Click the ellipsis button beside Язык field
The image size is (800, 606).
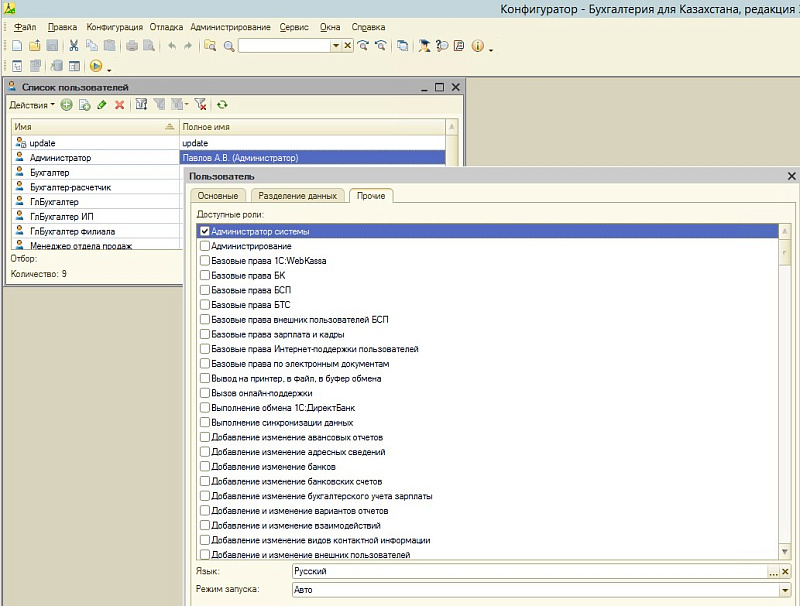tap(772, 571)
